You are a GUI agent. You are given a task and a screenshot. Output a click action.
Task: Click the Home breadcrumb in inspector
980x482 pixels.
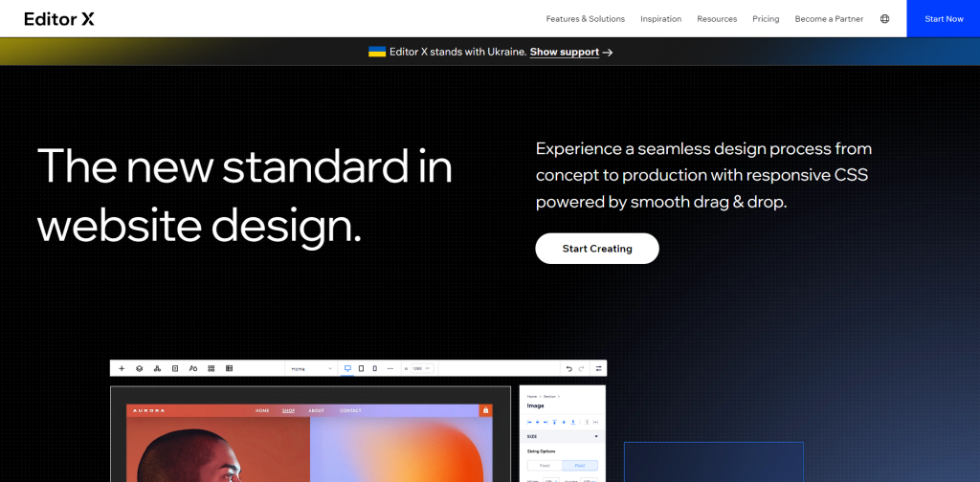point(532,397)
